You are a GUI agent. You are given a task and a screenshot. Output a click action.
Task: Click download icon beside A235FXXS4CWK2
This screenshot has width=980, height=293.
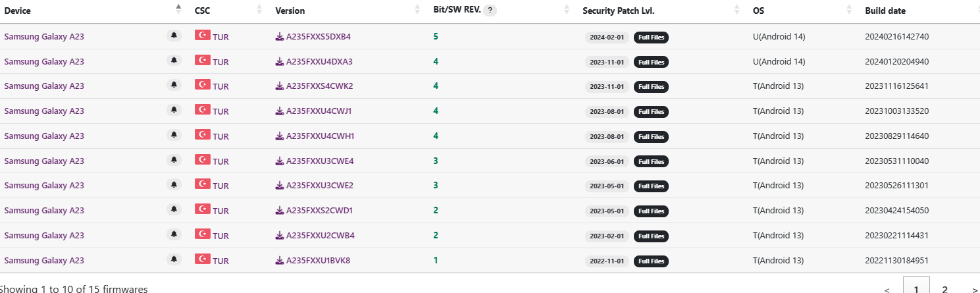279,86
